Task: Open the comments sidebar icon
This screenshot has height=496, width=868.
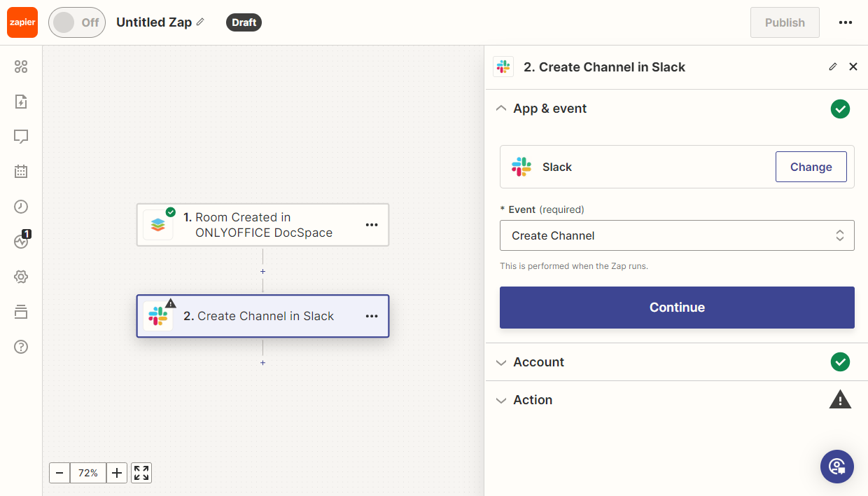Action: (21, 137)
